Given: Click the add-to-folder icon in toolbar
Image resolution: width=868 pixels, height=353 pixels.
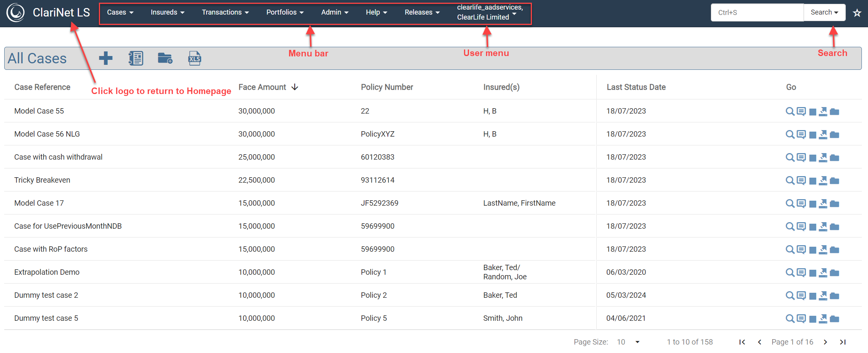Looking at the screenshot, I should click(165, 58).
